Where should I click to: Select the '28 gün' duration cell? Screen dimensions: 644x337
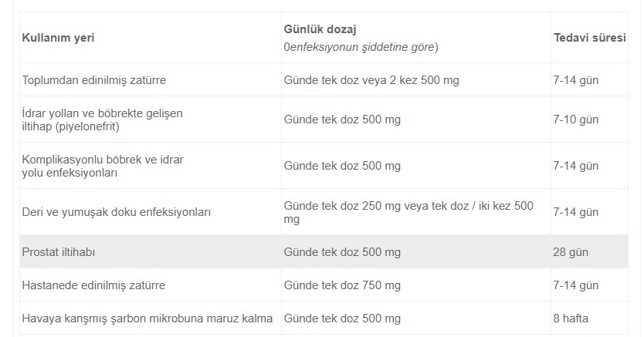click(x=571, y=252)
